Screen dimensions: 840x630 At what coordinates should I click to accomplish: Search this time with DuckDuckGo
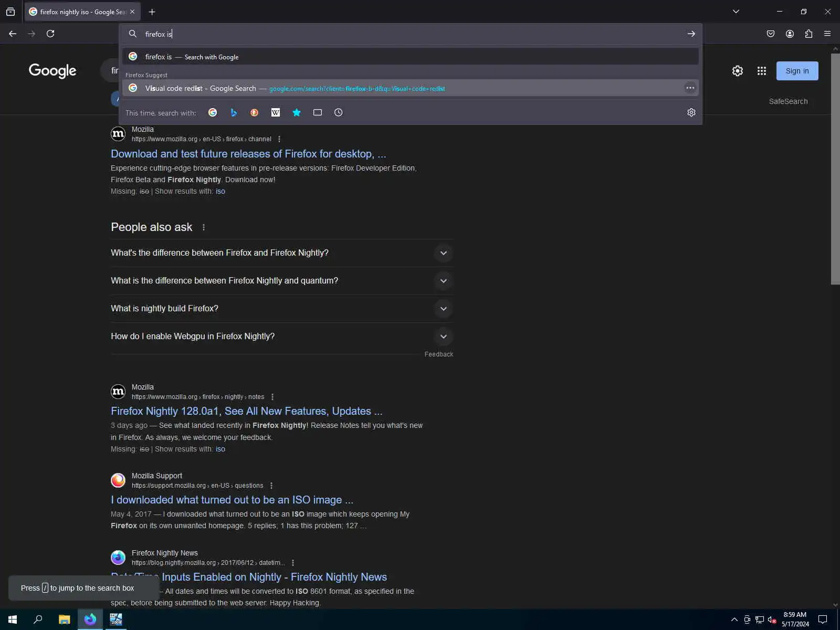[x=255, y=112]
